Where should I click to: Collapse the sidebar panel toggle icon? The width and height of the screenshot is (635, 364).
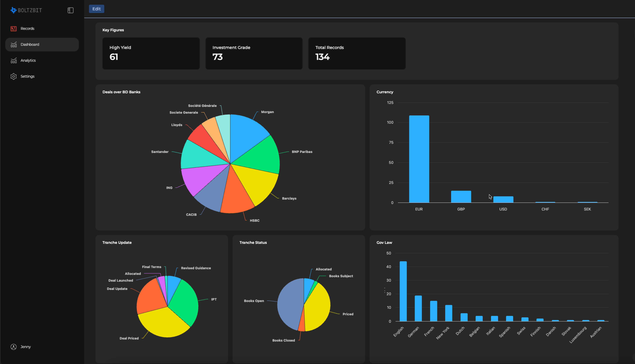(70, 10)
